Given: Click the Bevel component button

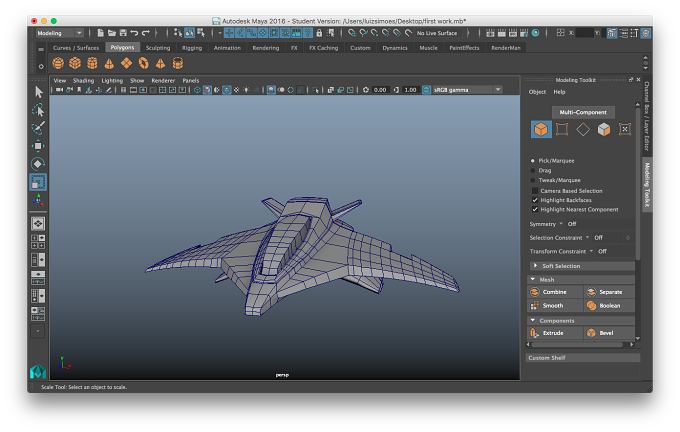Looking at the screenshot, I should pyautogui.click(x=609, y=333).
